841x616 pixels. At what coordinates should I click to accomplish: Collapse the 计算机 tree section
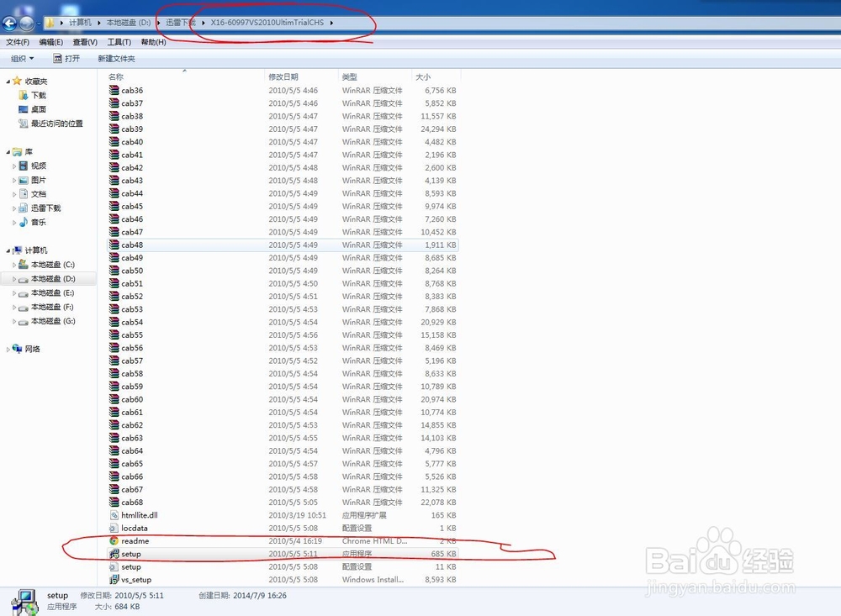click(x=8, y=251)
